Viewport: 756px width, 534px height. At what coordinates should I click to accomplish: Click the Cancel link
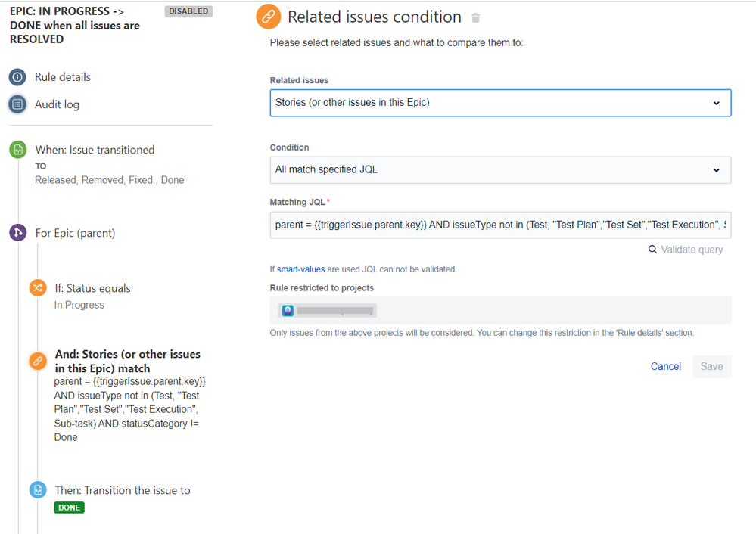click(666, 366)
